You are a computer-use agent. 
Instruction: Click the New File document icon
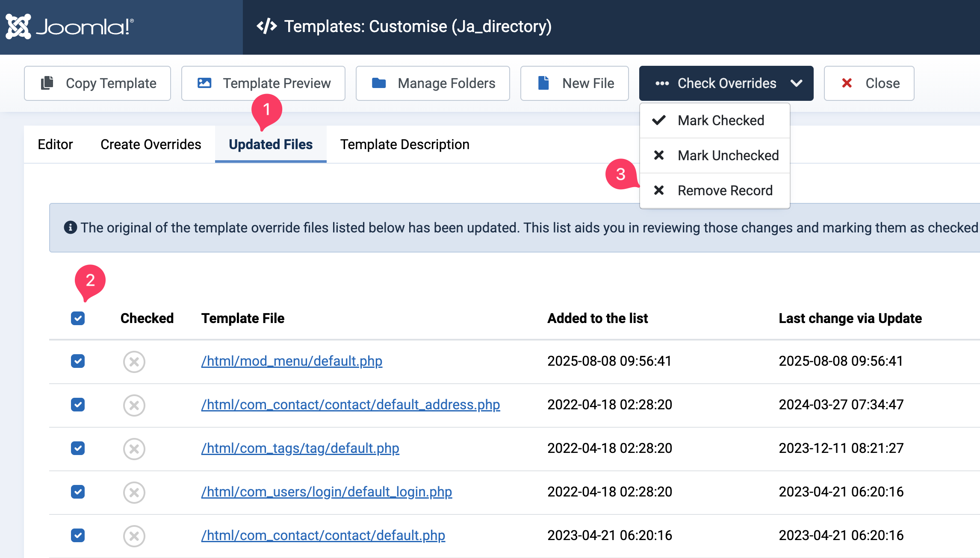[x=543, y=83]
